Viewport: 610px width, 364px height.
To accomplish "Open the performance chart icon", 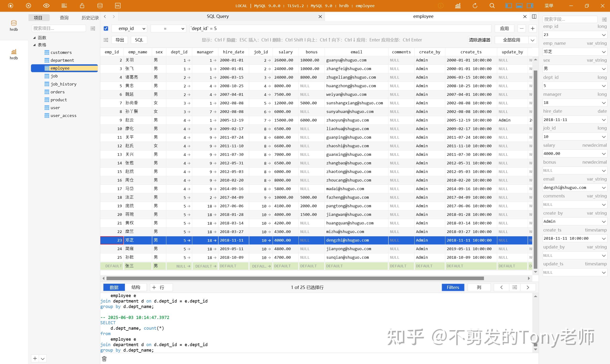I will pos(458,5).
